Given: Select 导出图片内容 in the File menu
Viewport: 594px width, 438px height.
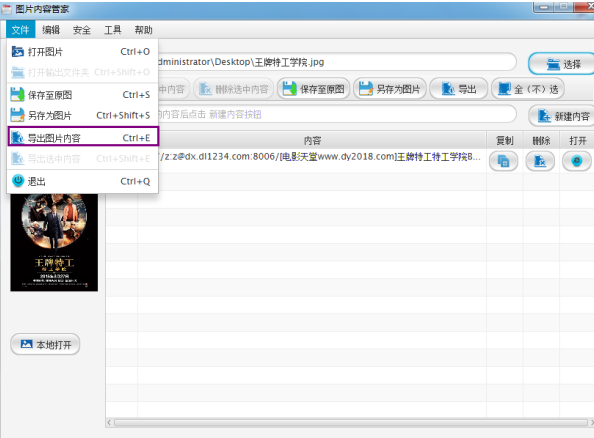Looking at the screenshot, I should pos(83,137).
